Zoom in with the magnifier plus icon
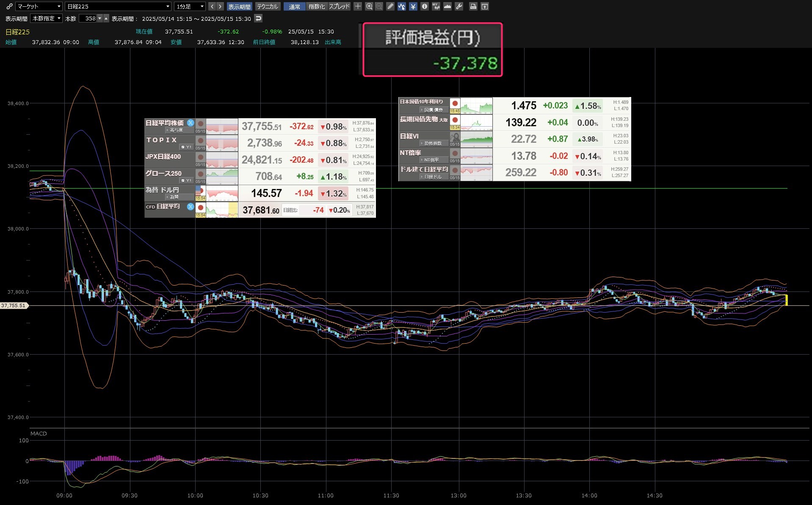Viewport: 812px width, 505px height. pyautogui.click(x=369, y=6)
